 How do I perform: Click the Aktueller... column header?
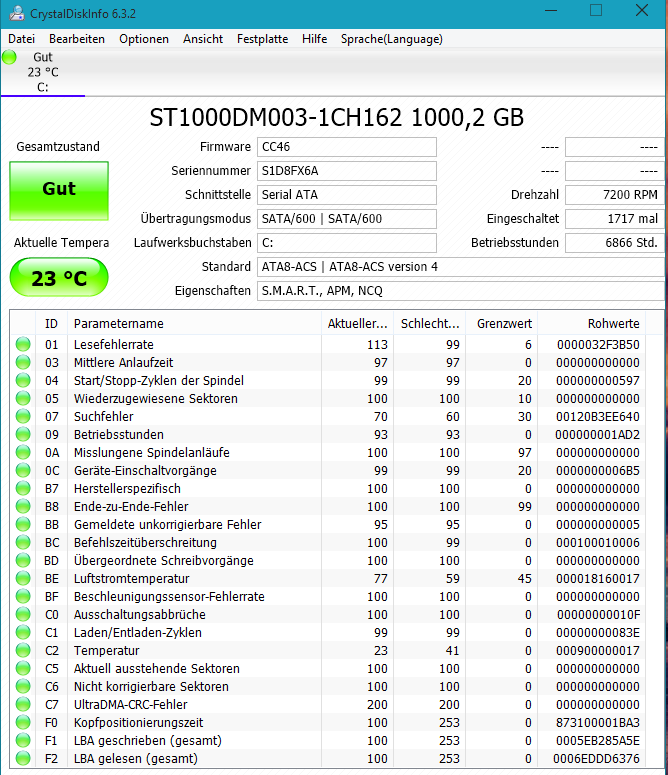[x=357, y=323]
